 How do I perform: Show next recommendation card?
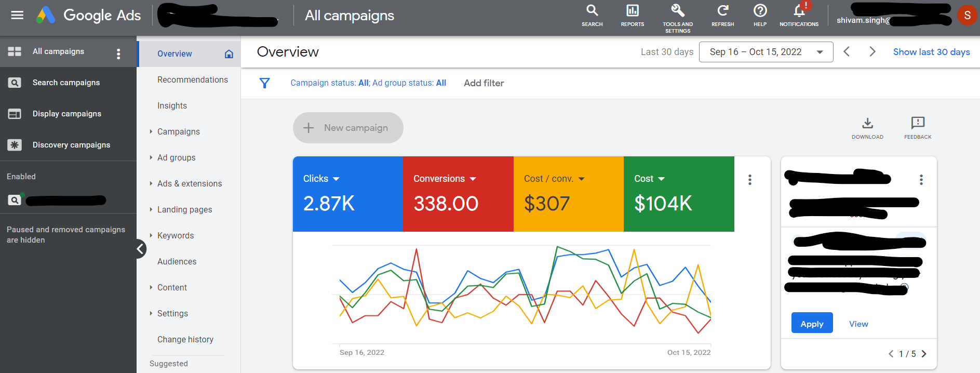(x=924, y=354)
